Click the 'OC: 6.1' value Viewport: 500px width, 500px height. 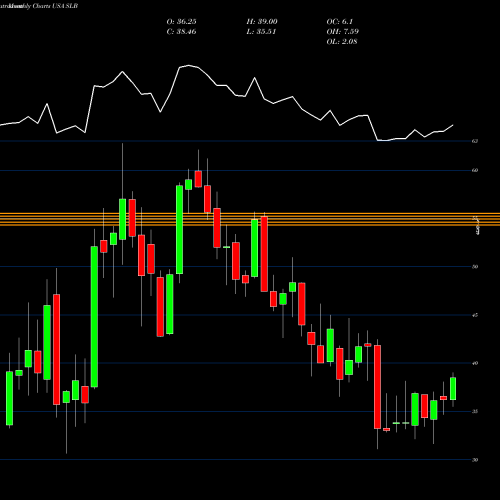coord(339,22)
